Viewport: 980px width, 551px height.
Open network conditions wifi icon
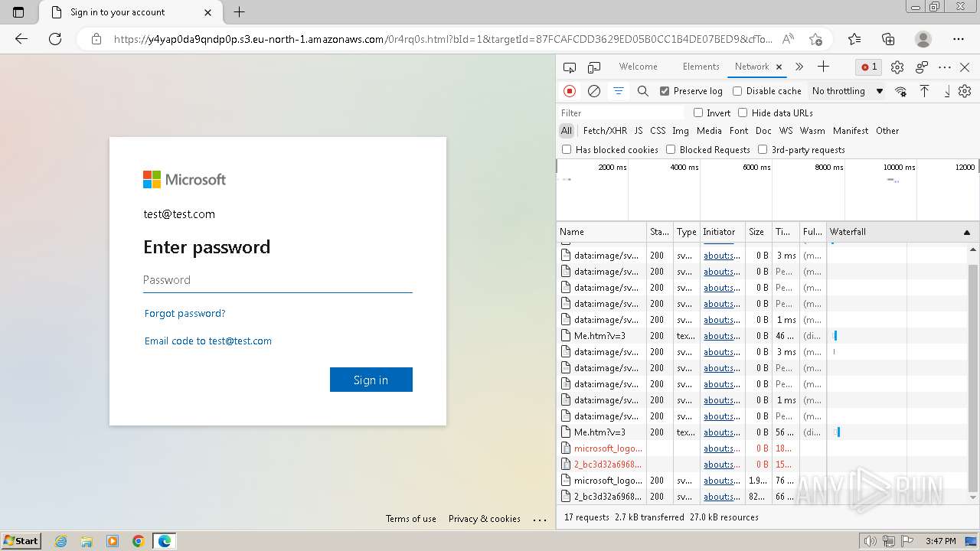click(900, 91)
